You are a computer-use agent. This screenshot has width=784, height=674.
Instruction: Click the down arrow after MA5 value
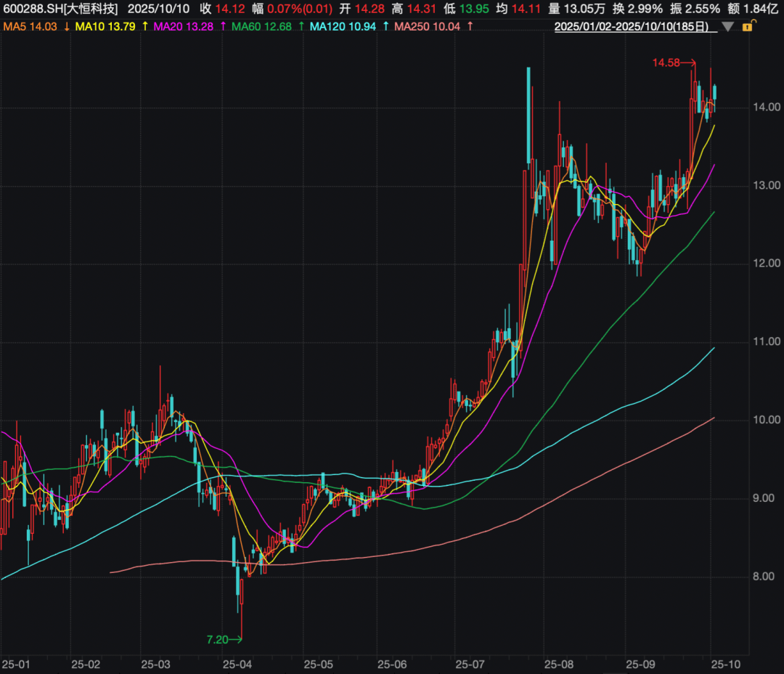(x=67, y=27)
